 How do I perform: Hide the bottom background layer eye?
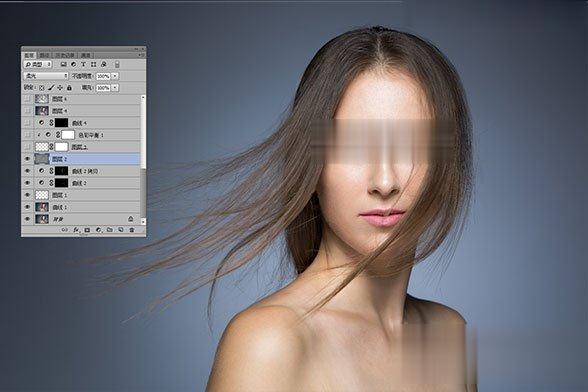tap(27, 219)
